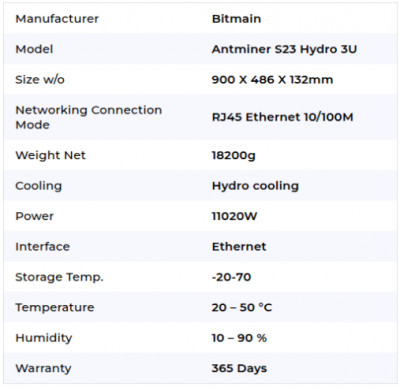
Task: Select the 365 Days warranty value
Action: coord(239,369)
